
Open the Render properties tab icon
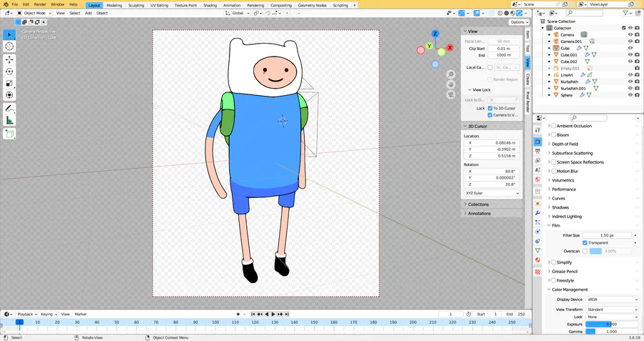537,142
